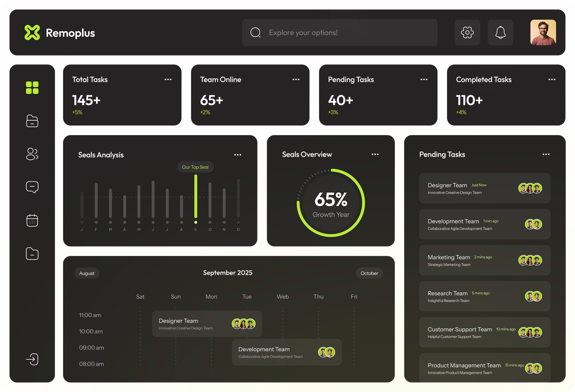
Task: Expand Seals Analysis options menu
Action: (x=237, y=155)
